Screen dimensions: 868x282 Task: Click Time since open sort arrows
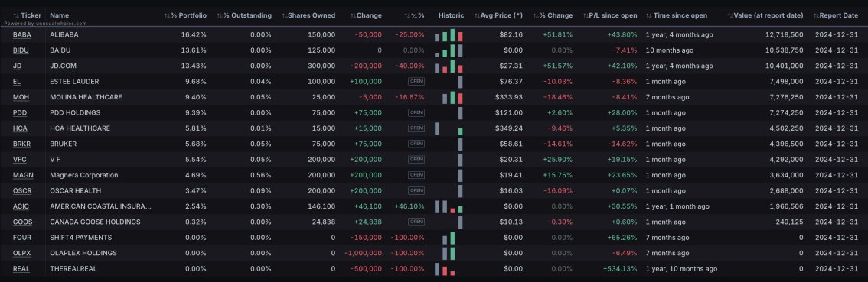[649, 15]
